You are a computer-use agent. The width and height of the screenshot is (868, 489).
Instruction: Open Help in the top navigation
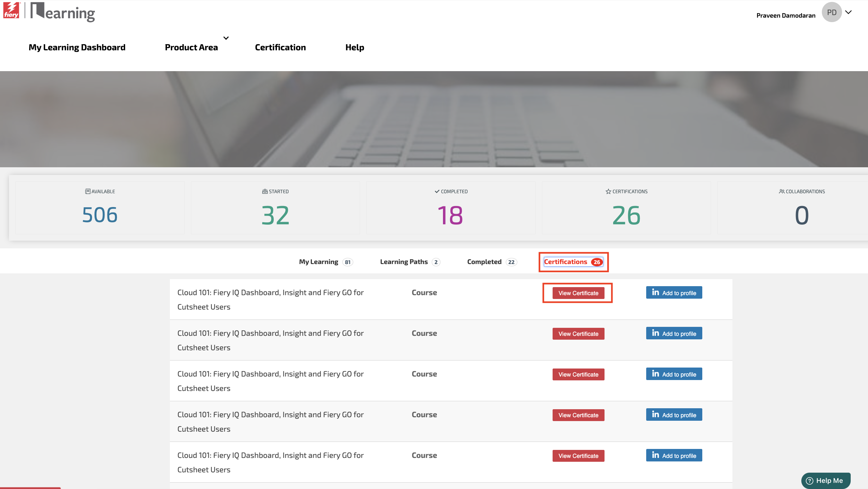pyautogui.click(x=355, y=47)
